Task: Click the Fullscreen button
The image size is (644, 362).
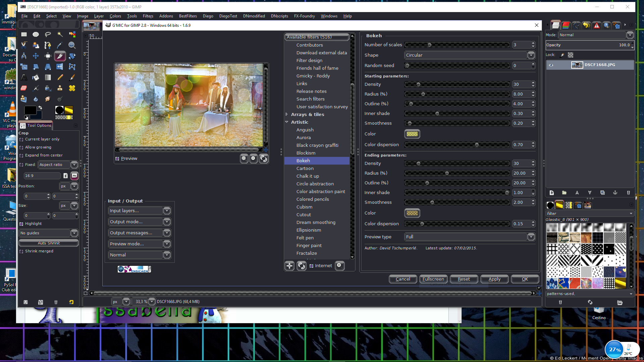Action: 433,279
